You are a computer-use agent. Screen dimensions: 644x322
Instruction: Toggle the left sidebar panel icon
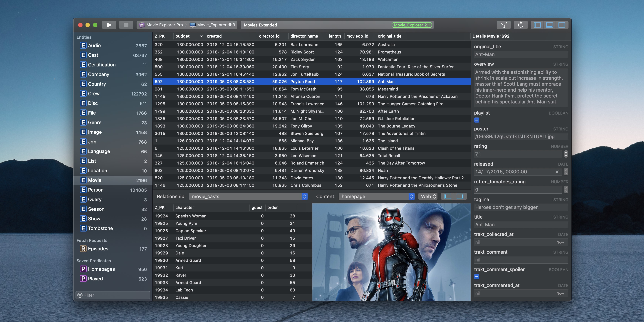pyautogui.click(x=537, y=25)
